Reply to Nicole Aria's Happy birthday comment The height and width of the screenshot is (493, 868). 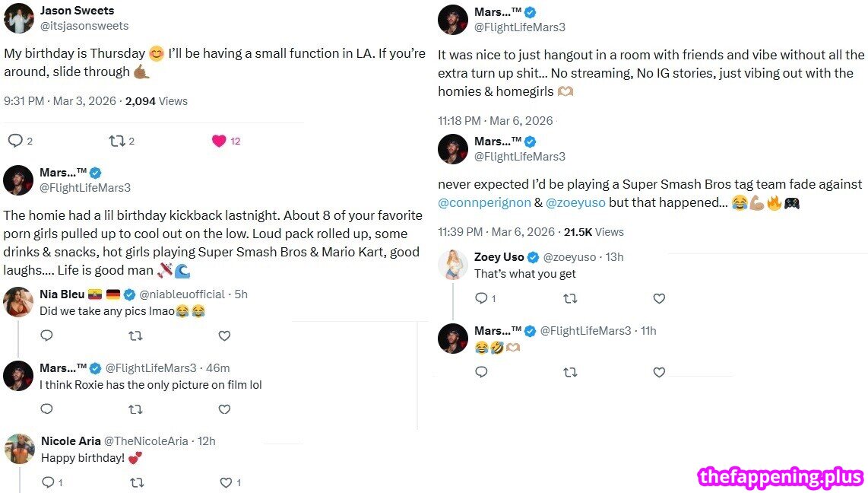(48, 482)
